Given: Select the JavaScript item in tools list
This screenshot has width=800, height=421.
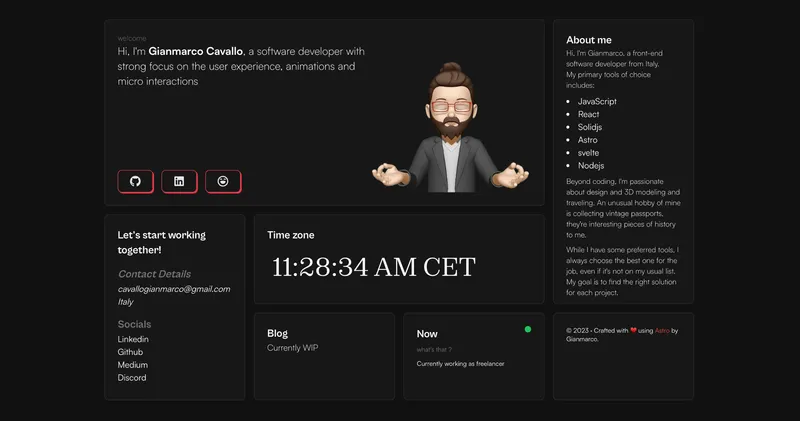Looking at the screenshot, I should click(x=597, y=102).
